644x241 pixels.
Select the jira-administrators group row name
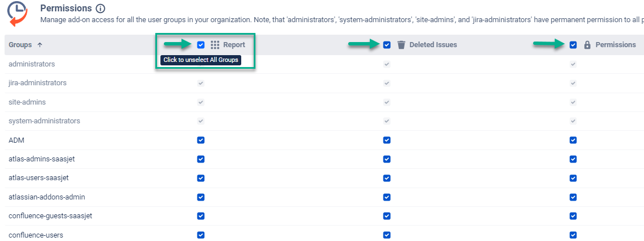(x=38, y=83)
